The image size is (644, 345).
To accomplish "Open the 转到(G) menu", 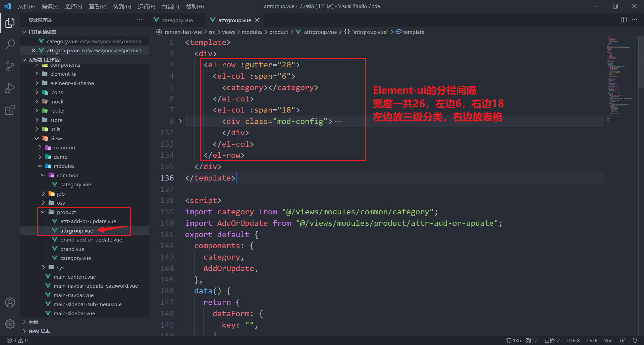I will coord(122,7).
